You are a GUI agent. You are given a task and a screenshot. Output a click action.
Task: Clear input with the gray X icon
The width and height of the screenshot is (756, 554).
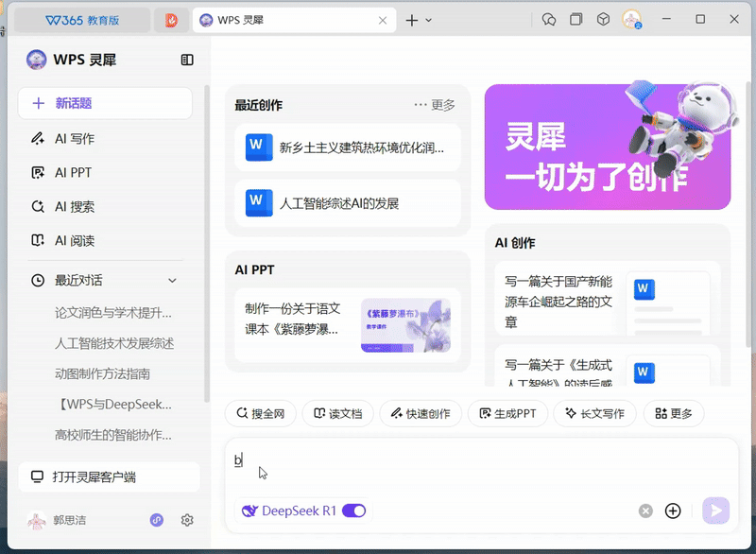tap(645, 511)
